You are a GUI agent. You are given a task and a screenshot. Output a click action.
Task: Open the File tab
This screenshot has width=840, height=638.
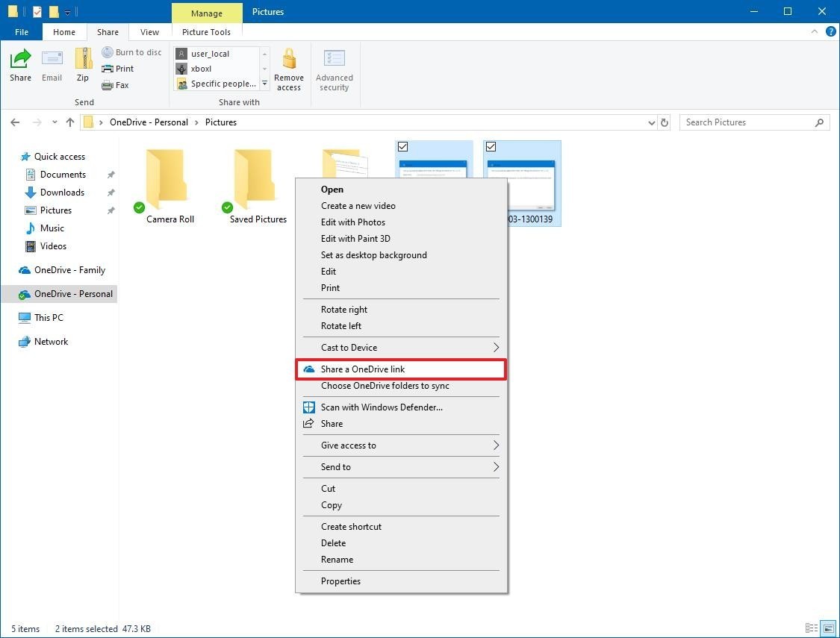tap(22, 32)
